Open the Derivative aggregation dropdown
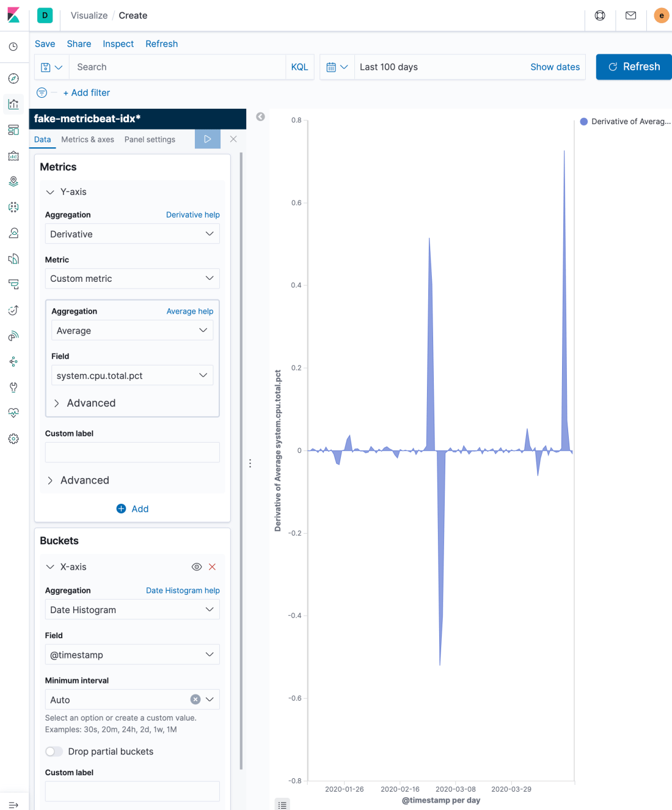 132,234
